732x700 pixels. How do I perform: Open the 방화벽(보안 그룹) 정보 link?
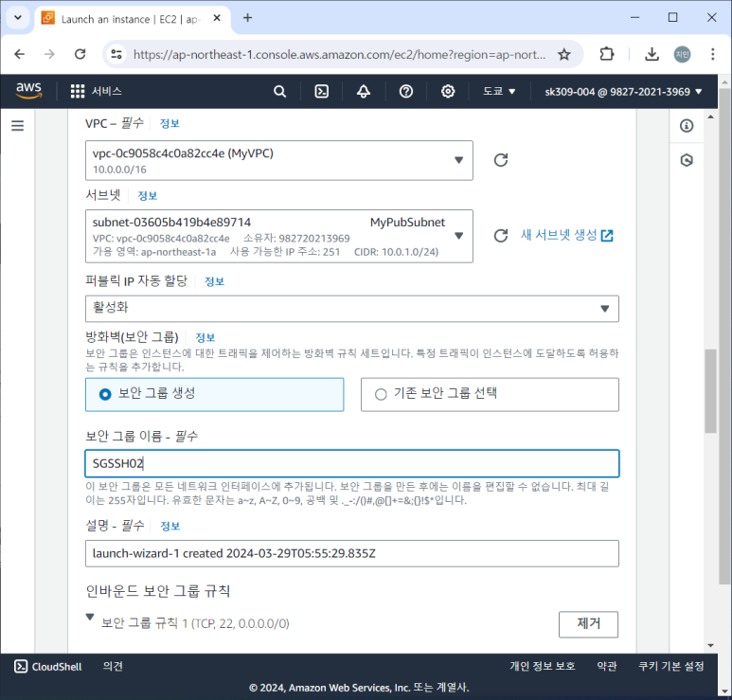coord(205,337)
